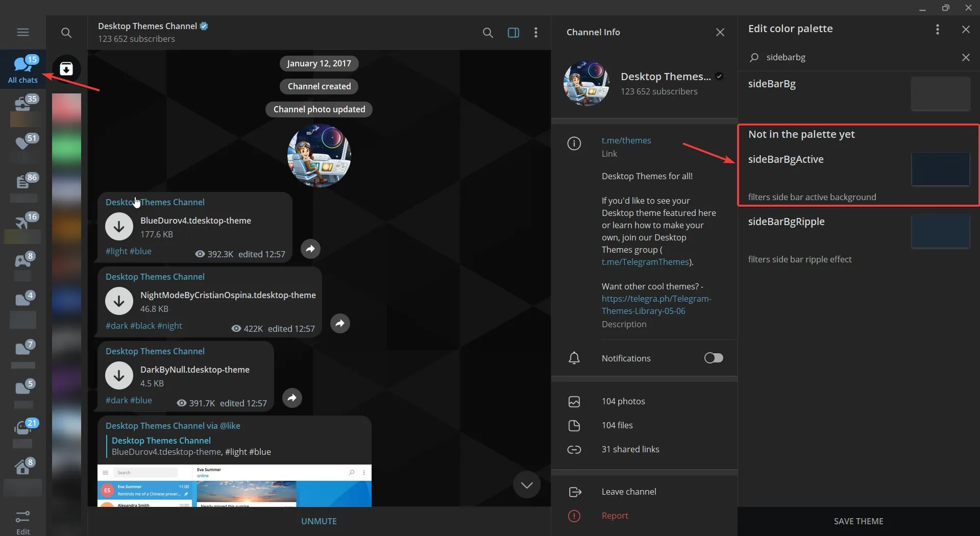Search within Desktop Themes Channel
The width and height of the screenshot is (980, 536).
pos(488,33)
